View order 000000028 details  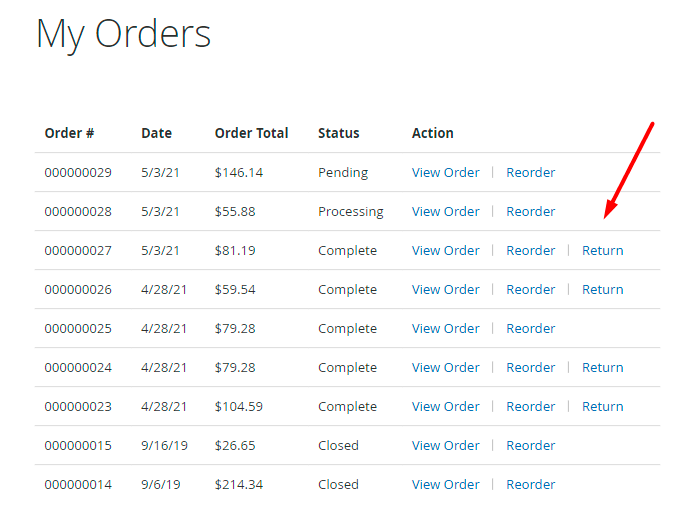coord(445,211)
